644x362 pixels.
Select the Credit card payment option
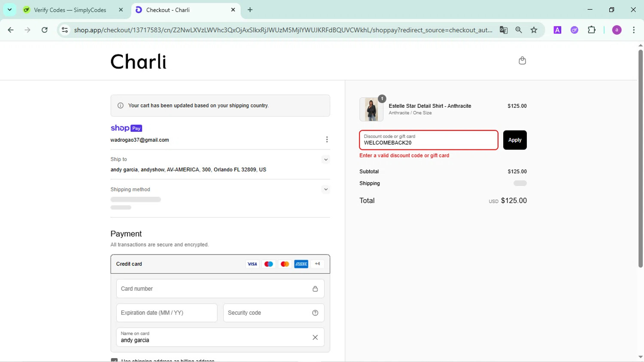(220, 264)
